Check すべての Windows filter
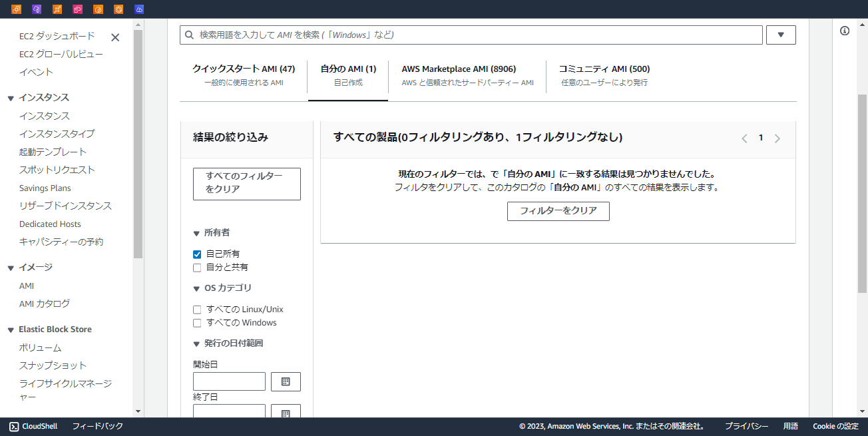This screenshot has height=436, width=868. point(197,323)
